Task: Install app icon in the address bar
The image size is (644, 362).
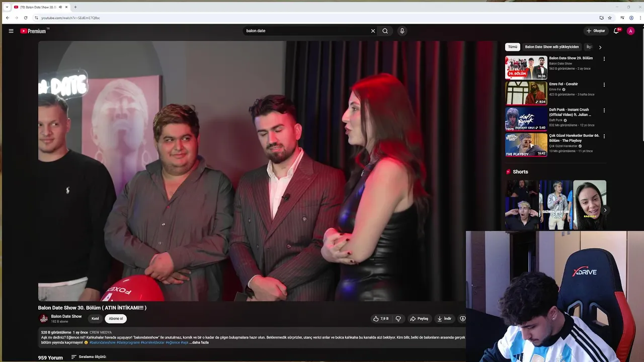Action: pos(601,18)
